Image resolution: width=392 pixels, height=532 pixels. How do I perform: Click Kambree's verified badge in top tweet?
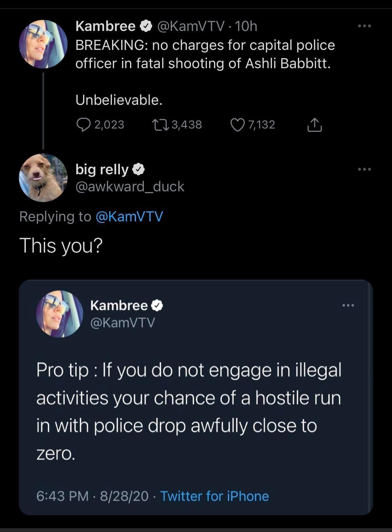tap(146, 26)
